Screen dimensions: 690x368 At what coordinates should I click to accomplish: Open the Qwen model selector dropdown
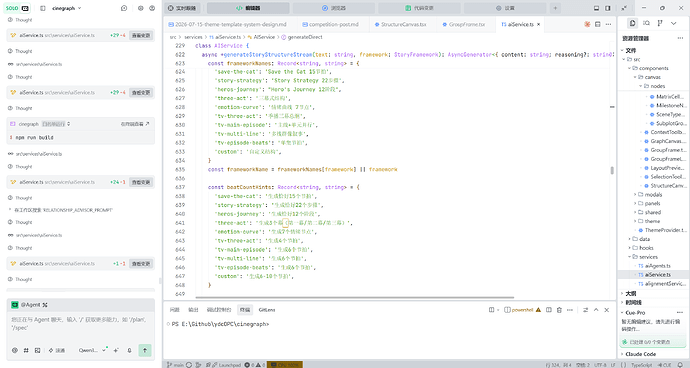click(x=92, y=350)
